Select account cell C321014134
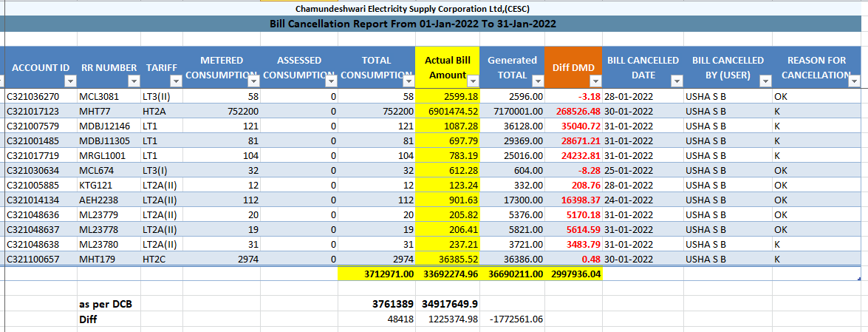Image resolution: width=868 pixels, height=332 pixels. pyautogui.click(x=41, y=200)
